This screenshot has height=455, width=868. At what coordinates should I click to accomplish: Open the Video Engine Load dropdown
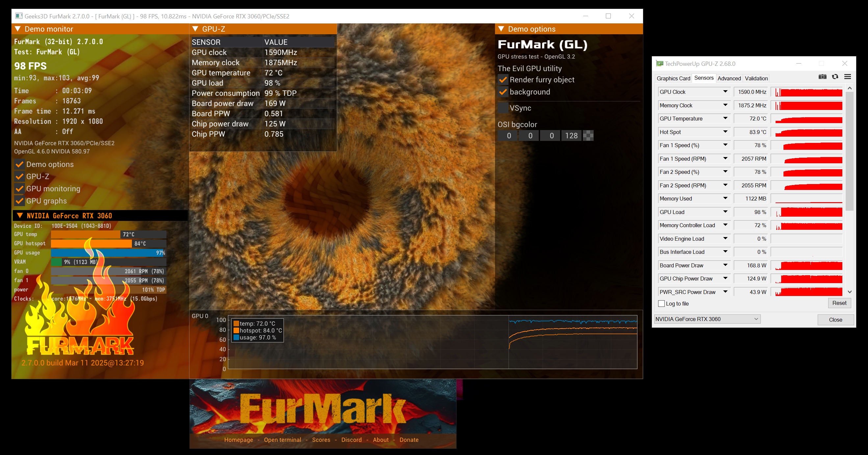[x=725, y=238]
